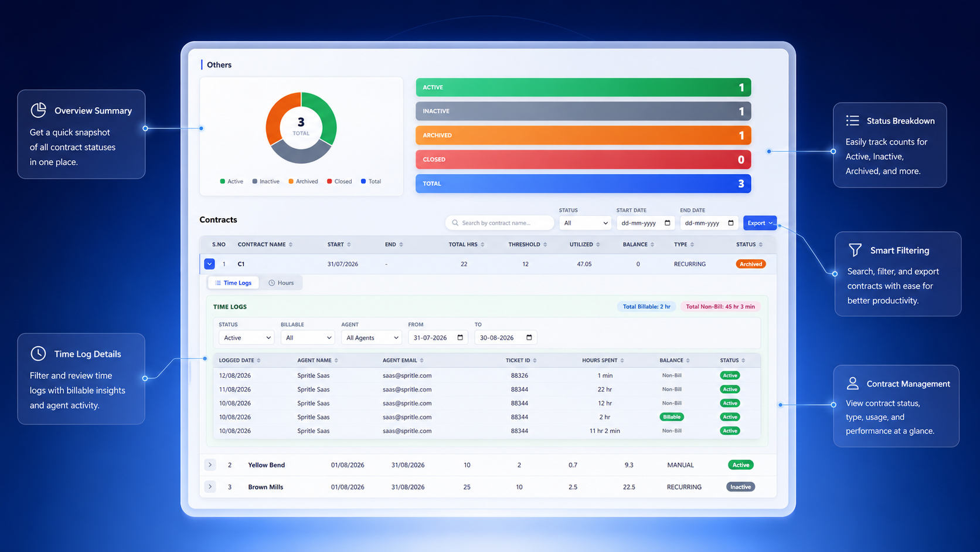
Task: Click the red CLOSED status bar
Action: [583, 160]
